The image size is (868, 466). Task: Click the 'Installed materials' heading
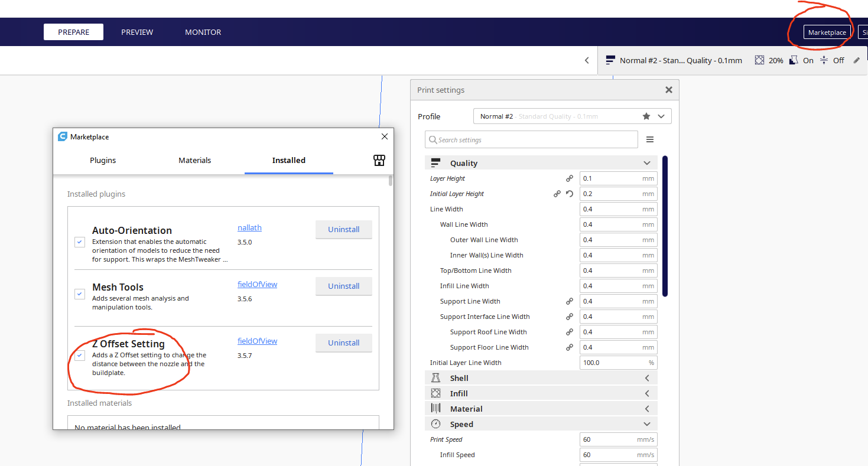click(x=100, y=403)
